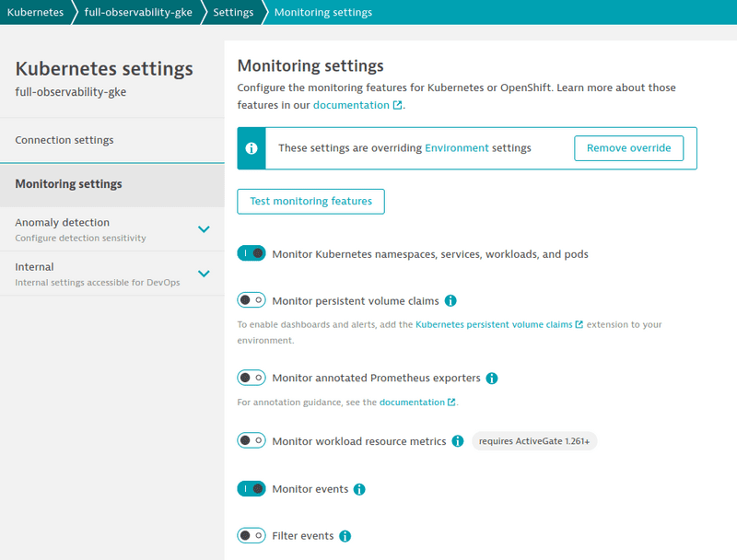Enable Monitor annotated Prometheus exporters switch
This screenshot has height=560, width=737.
tap(252, 378)
